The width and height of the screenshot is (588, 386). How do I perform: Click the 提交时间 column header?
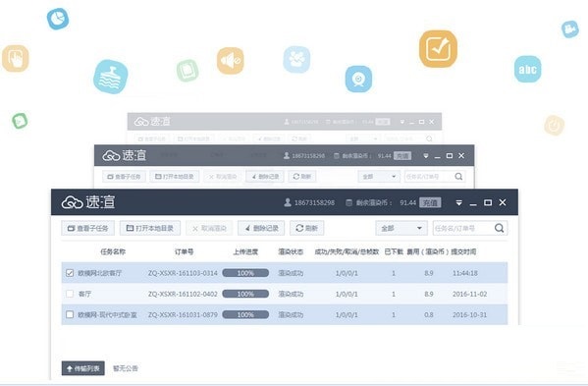click(463, 251)
